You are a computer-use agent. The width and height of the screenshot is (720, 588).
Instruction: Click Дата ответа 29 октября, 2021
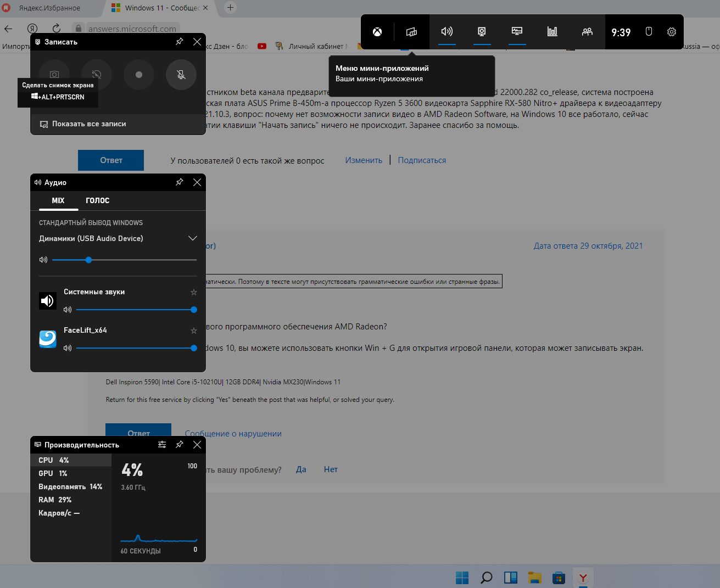[588, 246]
